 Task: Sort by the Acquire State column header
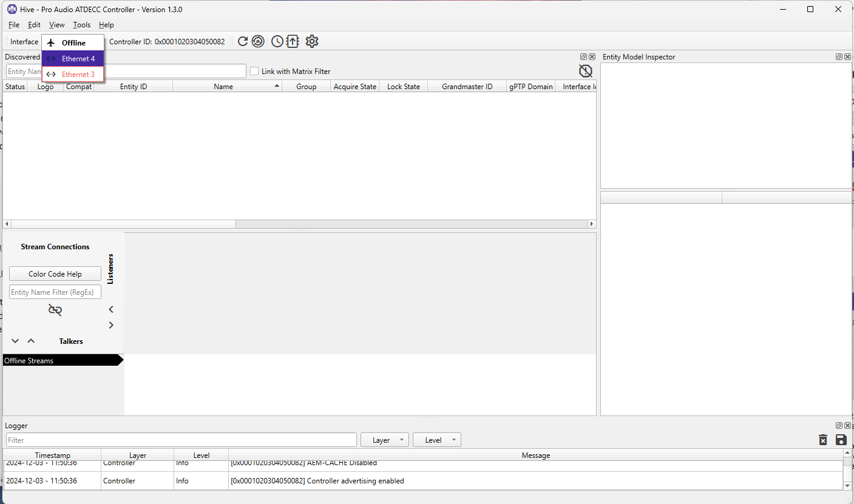tap(355, 87)
